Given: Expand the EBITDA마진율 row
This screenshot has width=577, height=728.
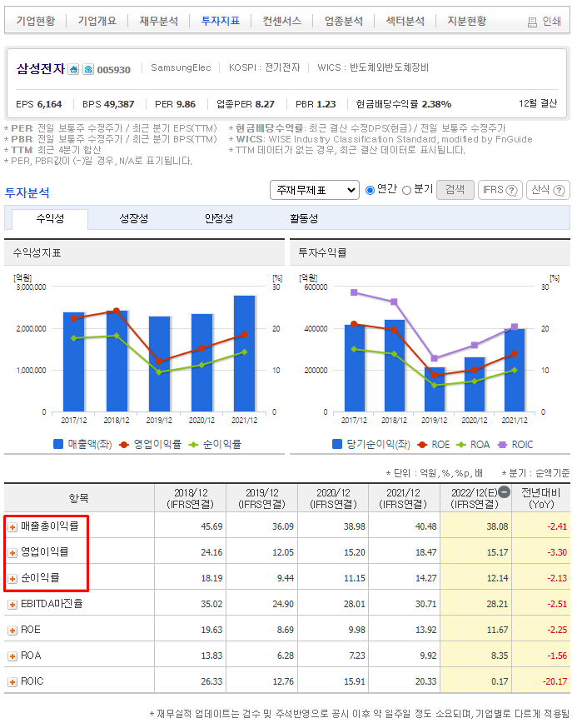Looking at the screenshot, I should tap(12, 605).
